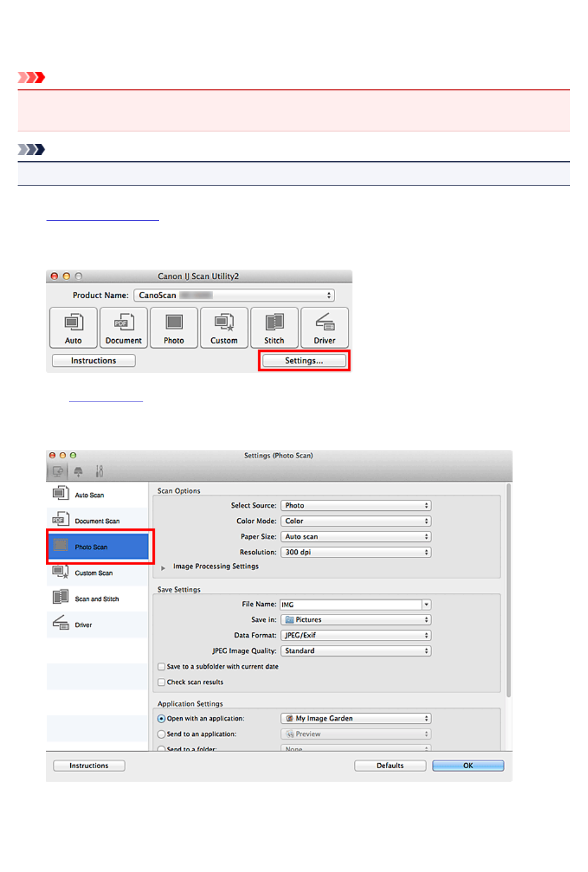
Task: Click the Settings (Photo Scan) close button
Action: tap(52, 455)
